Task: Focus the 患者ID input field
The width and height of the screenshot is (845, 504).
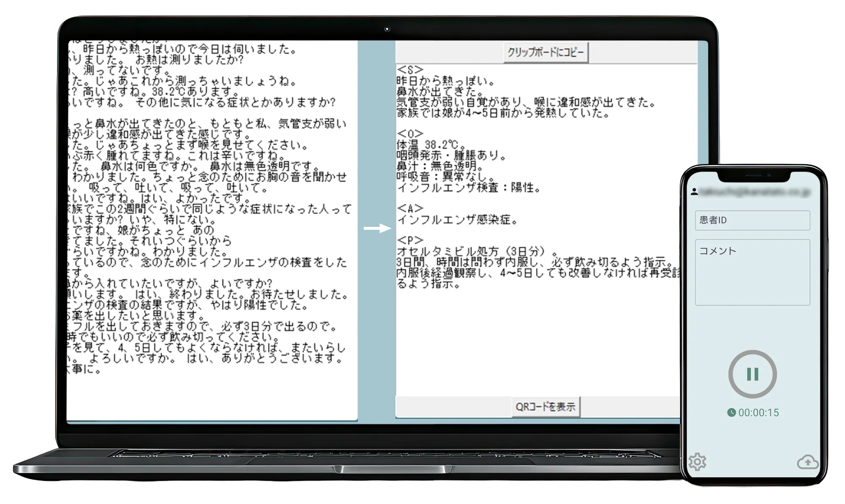Action: (x=752, y=220)
